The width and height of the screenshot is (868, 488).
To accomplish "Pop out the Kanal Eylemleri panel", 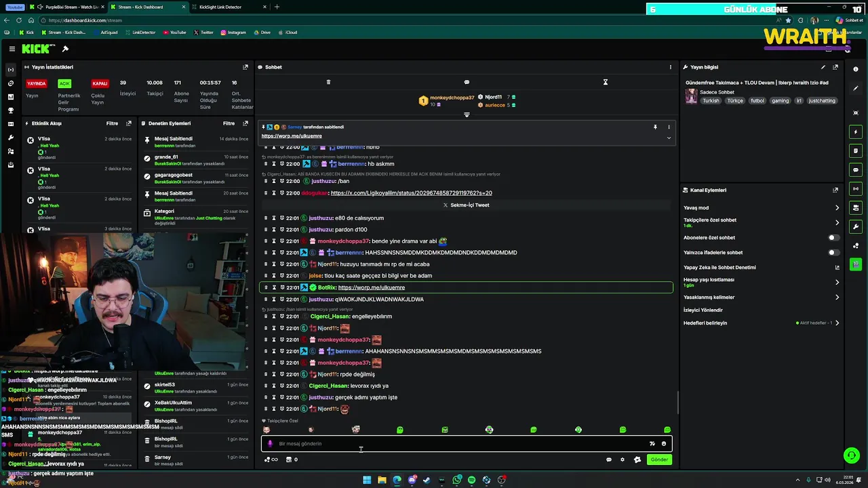I will [835, 190].
